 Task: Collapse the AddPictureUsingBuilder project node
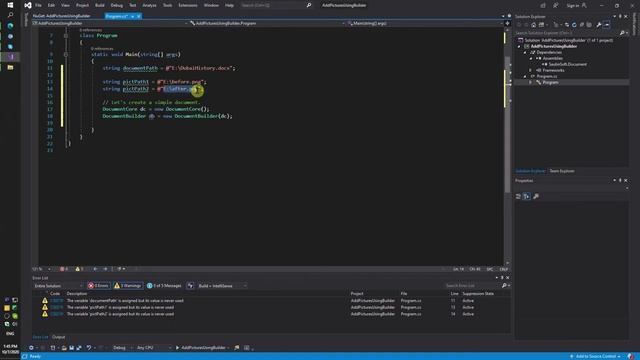519,47
